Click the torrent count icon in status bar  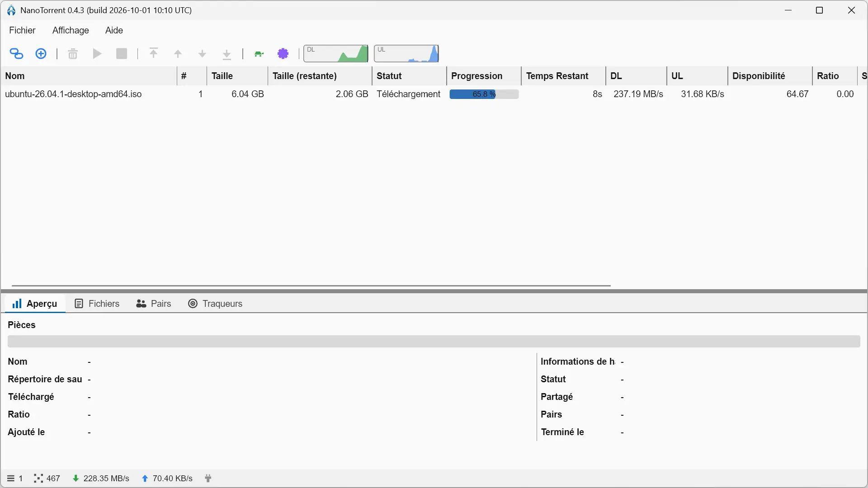[10, 479]
